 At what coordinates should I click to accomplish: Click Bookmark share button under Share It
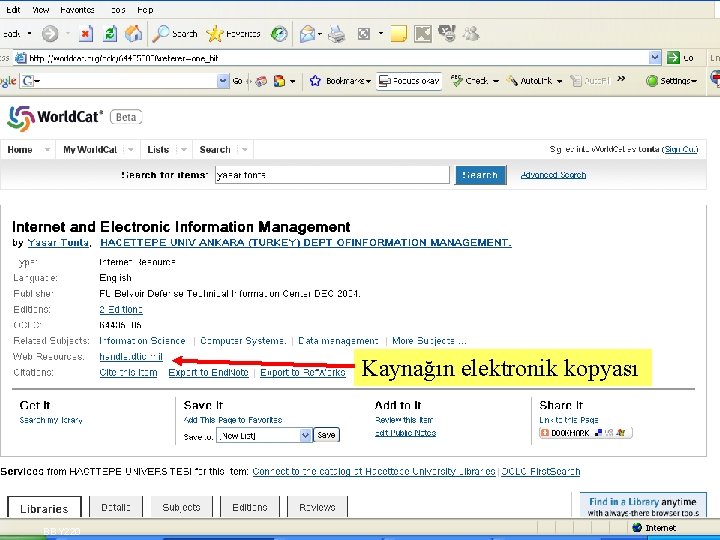click(585, 433)
